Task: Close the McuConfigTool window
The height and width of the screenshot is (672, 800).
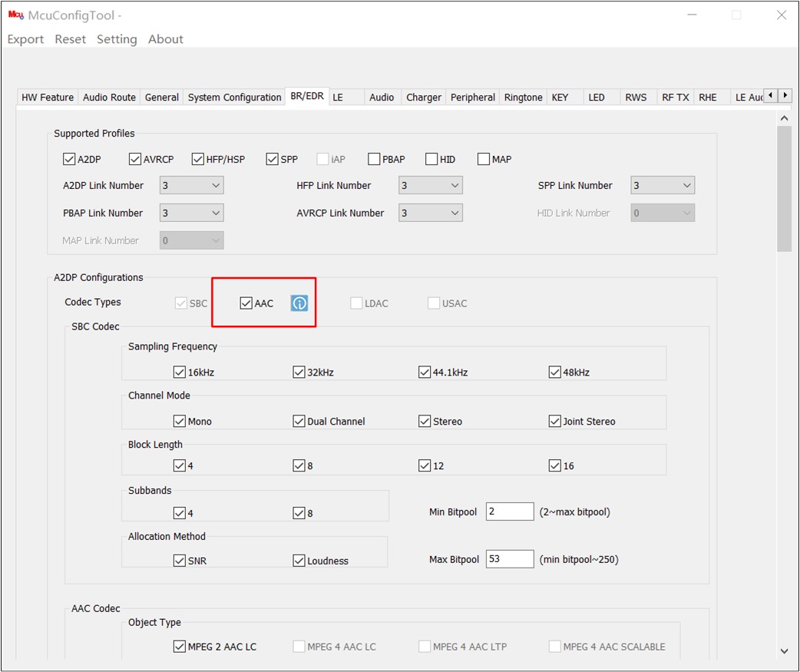Action: [x=781, y=15]
